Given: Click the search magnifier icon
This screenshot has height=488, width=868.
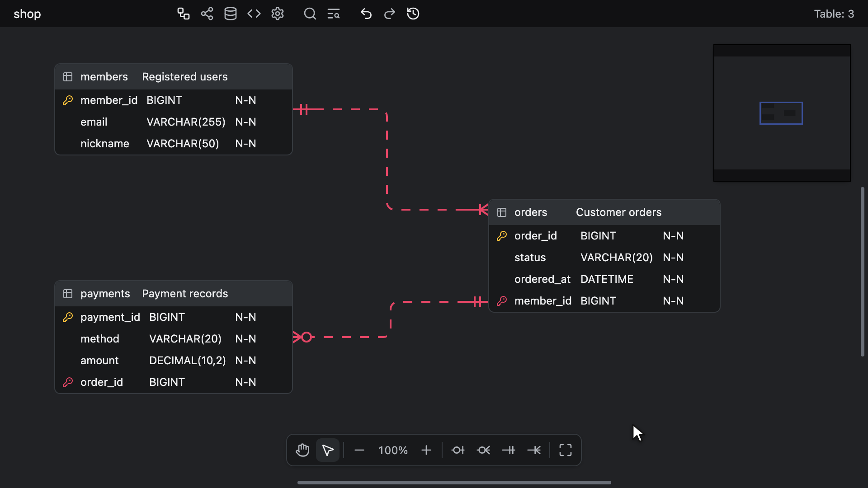Looking at the screenshot, I should 310,14.
